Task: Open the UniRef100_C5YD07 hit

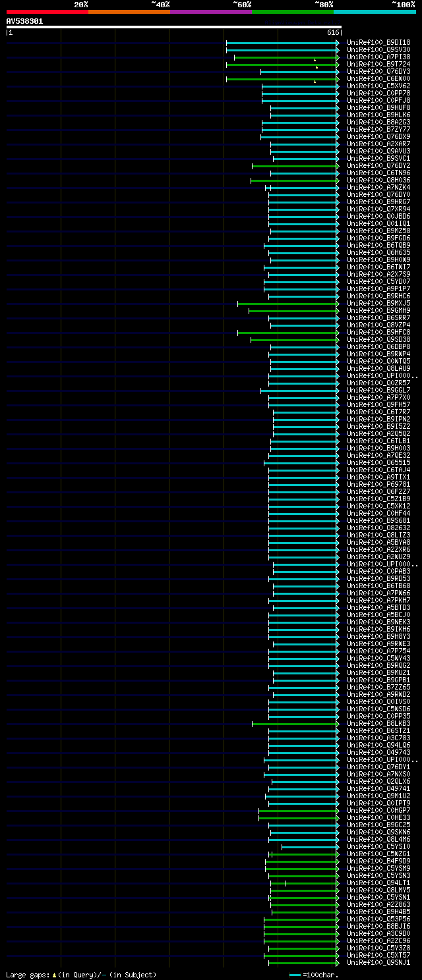Action: [378, 281]
